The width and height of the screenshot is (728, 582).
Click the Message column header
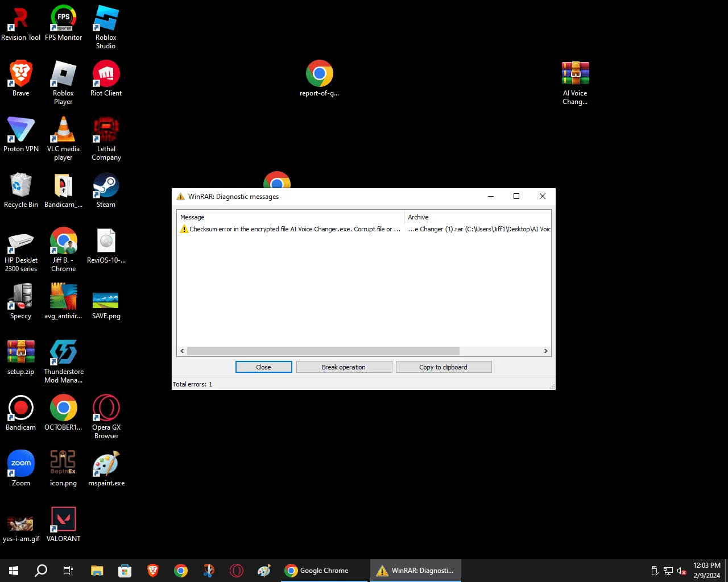[291, 217]
